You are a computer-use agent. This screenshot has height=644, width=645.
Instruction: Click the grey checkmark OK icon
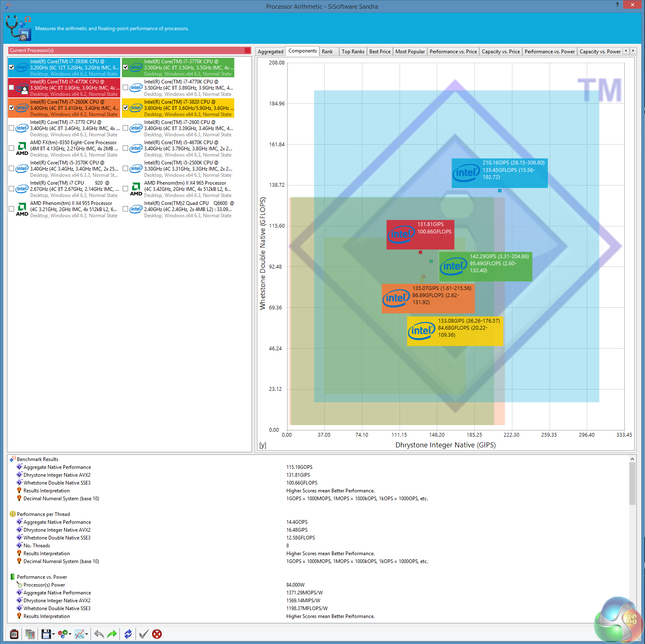point(144,634)
